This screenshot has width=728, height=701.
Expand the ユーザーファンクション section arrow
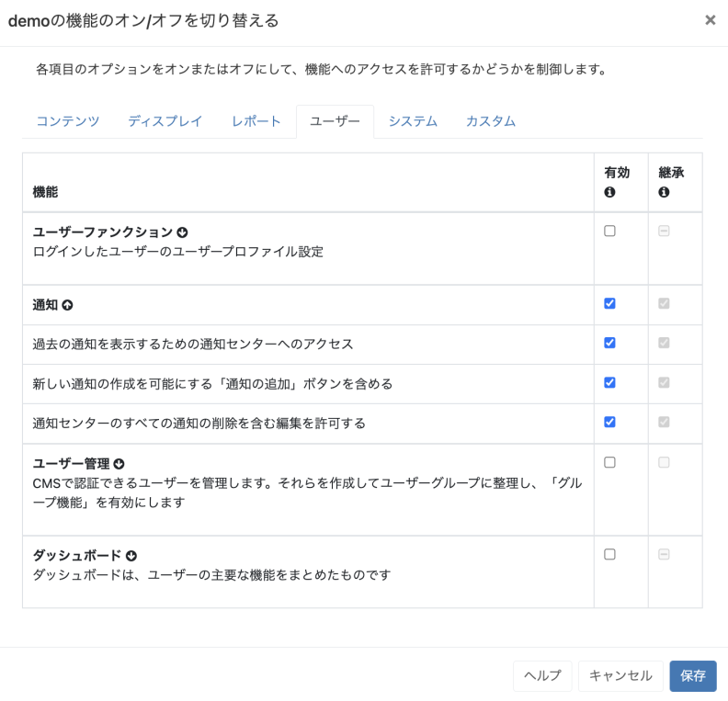[183, 232]
